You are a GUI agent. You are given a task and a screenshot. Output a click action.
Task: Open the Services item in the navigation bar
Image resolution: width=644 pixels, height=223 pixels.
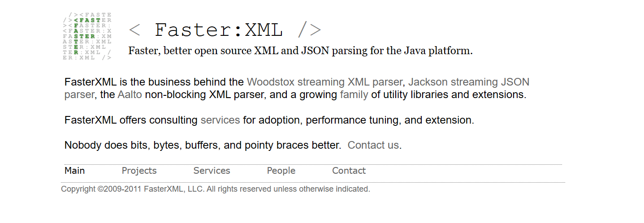(x=212, y=171)
